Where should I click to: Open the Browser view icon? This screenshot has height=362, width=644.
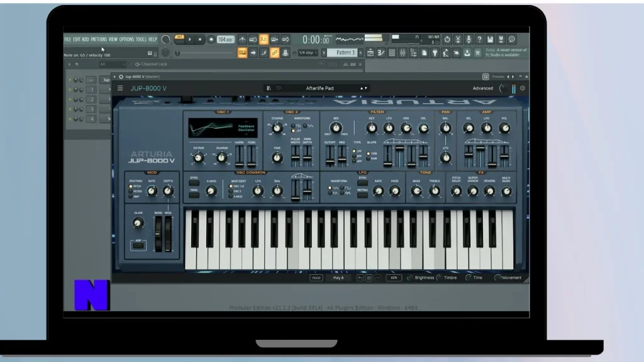click(413, 53)
